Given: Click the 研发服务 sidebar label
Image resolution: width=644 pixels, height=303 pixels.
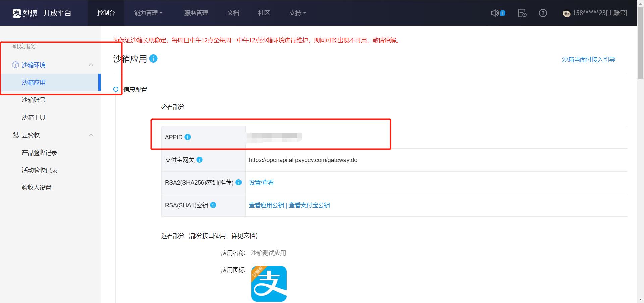Looking at the screenshot, I should click(x=24, y=46).
